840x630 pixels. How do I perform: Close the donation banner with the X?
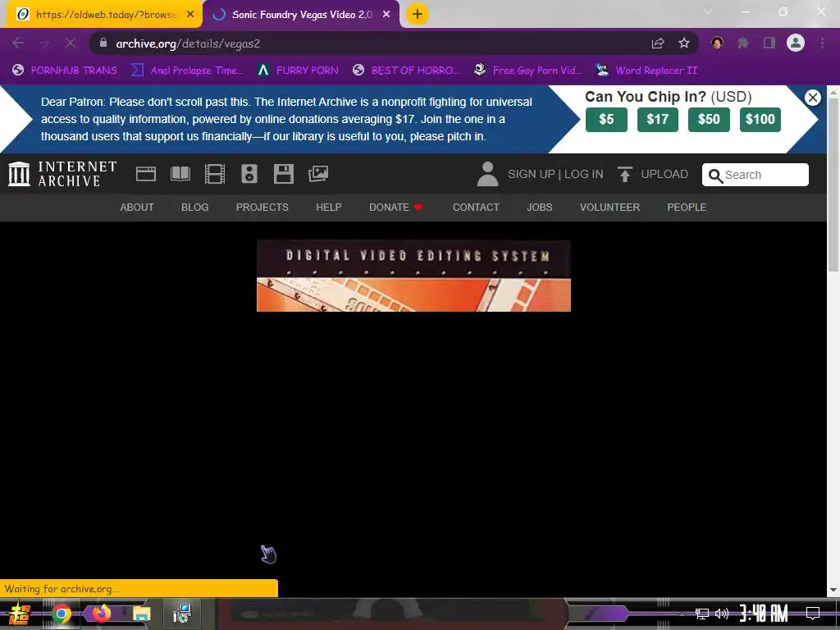click(x=813, y=98)
